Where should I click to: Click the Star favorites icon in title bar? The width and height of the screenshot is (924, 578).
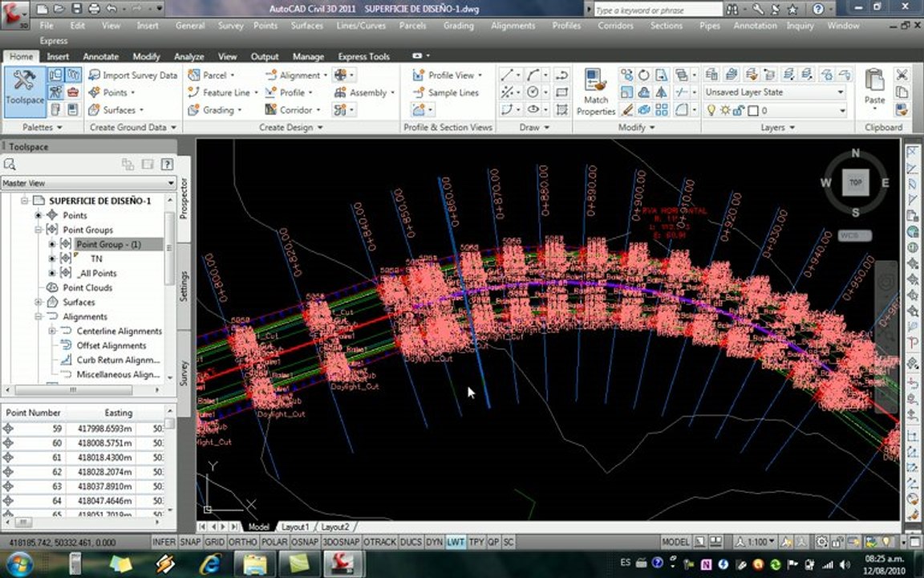pyautogui.click(x=793, y=9)
